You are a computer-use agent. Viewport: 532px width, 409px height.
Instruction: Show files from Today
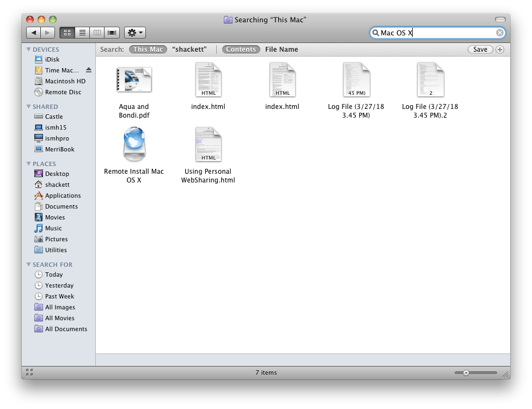[58, 274]
